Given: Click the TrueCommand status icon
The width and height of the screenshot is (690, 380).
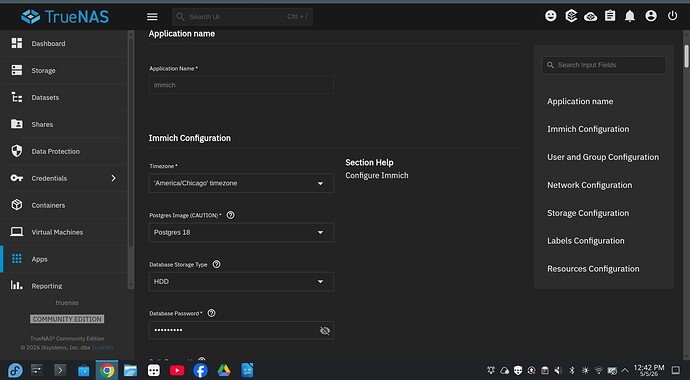Looking at the screenshot, I should pos(571,16).
